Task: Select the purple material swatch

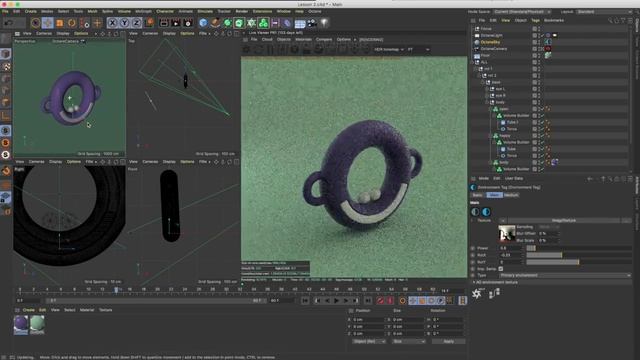Action: (21, 324)
